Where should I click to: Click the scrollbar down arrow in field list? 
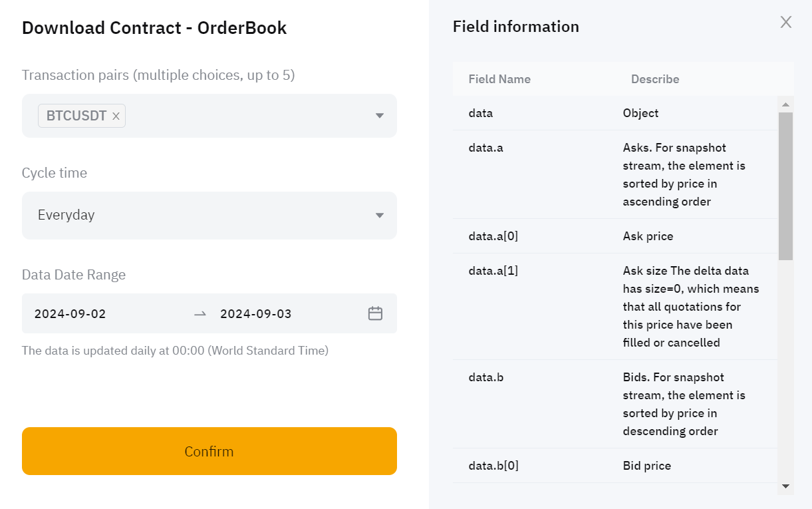tap(785, 487)
